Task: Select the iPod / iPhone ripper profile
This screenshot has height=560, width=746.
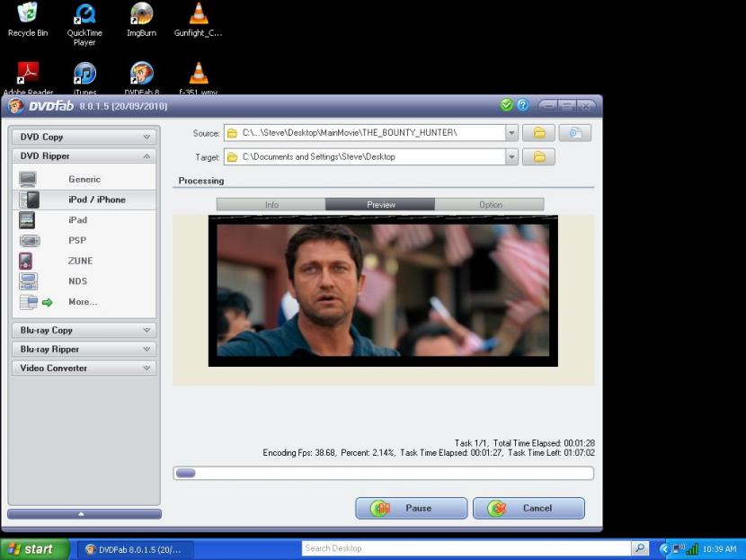Action: point(96,200)
